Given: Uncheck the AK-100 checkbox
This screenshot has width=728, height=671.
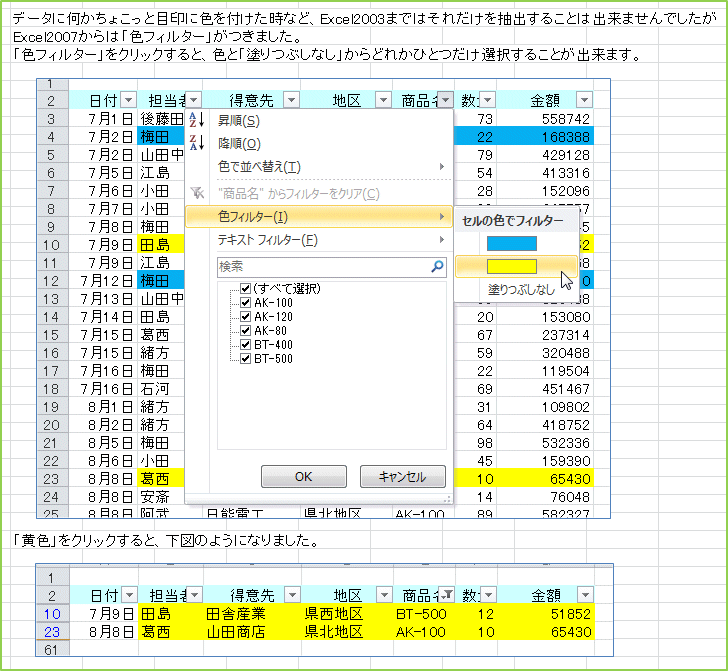Looking at the screenshot, I should [246, 303].
